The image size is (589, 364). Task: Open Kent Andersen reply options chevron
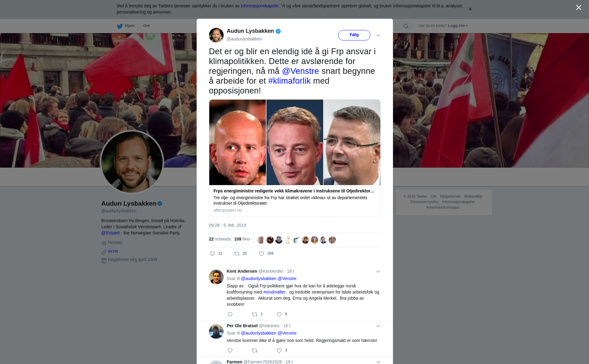(x=378, y=271)
